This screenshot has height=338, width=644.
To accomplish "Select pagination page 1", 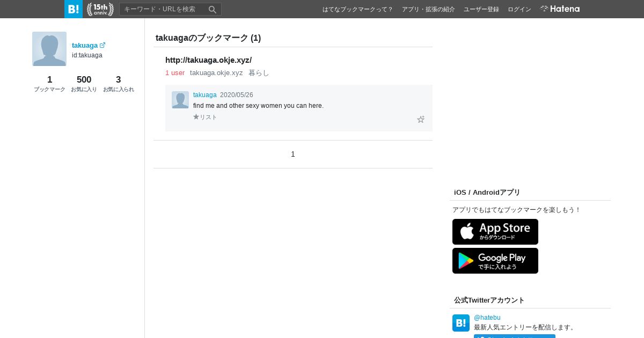I will [x=293, y=154].
